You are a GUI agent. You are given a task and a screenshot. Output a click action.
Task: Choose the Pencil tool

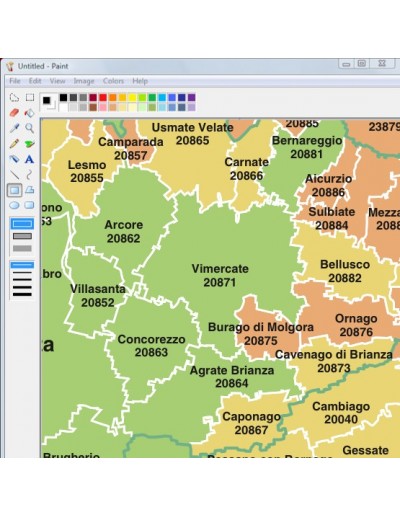[14, 144]
